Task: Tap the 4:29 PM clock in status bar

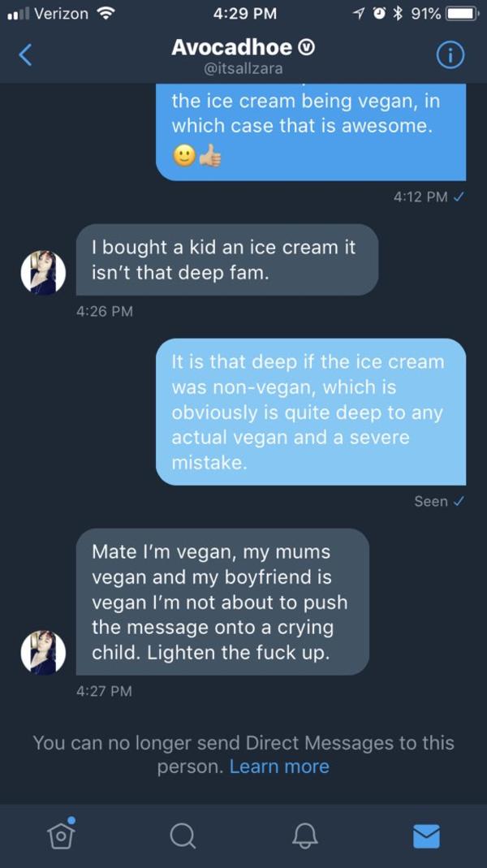Action: pyautogui.click(x=243, y=13)
